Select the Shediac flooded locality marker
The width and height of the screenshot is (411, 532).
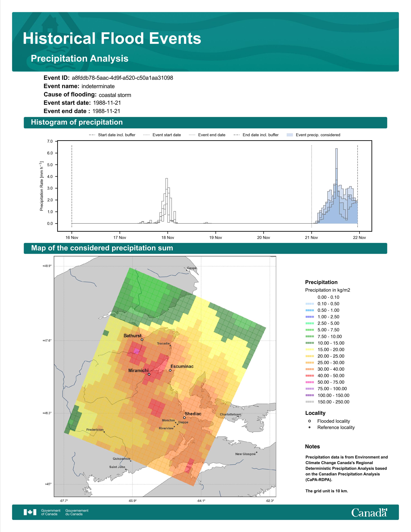tap(184, 418)
